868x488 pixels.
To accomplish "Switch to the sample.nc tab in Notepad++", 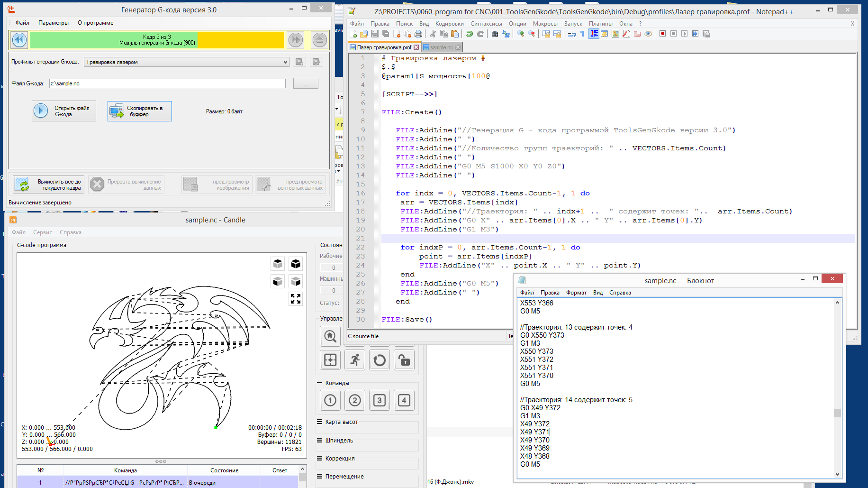I will tap(441, 47).
